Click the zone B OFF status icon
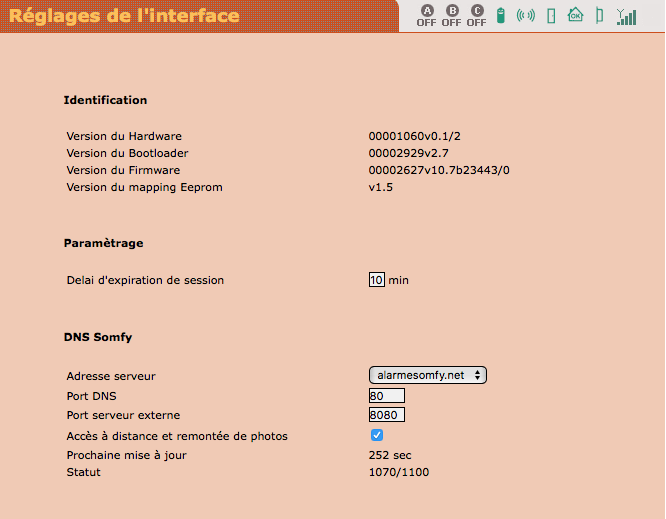The image size is (666, 519). point(452,16)
